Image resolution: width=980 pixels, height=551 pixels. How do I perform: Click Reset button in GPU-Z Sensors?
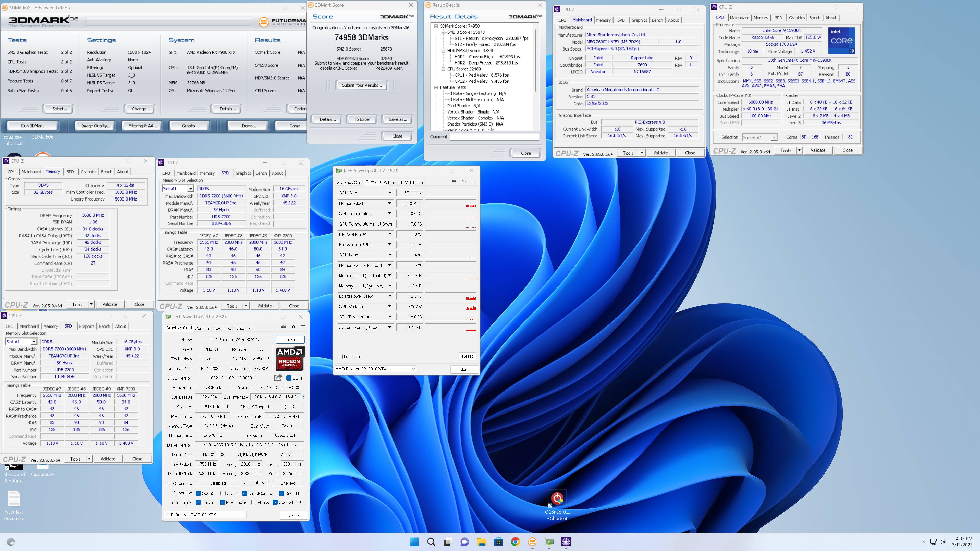[467, 356]
